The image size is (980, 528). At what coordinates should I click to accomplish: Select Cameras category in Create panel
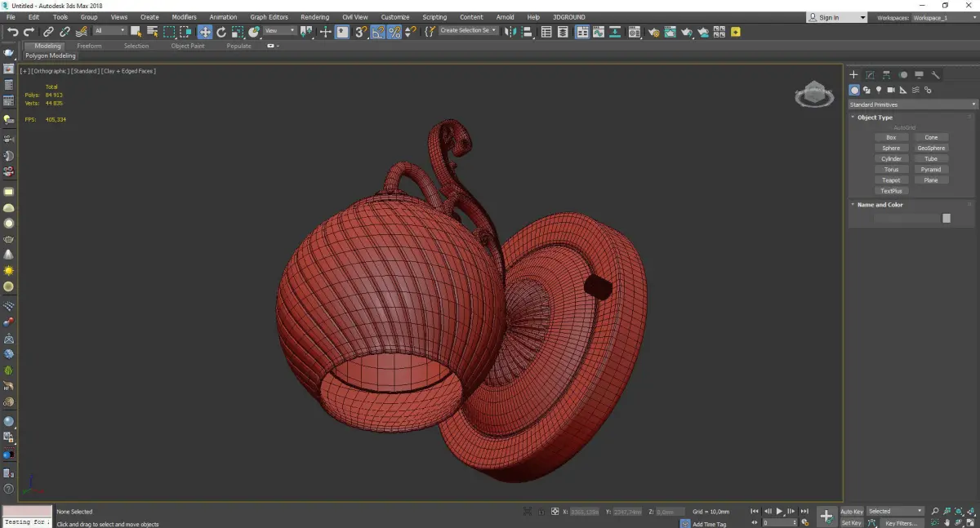(x=891, y=90)
